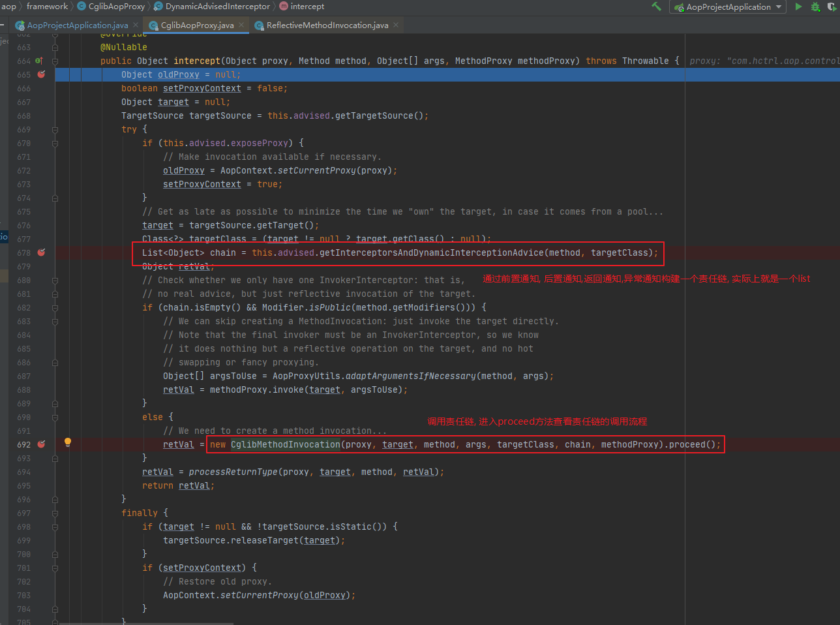
Task: Click adaptArgumentsIfNecessary on line 687
Action: click(x=410, y=376)
